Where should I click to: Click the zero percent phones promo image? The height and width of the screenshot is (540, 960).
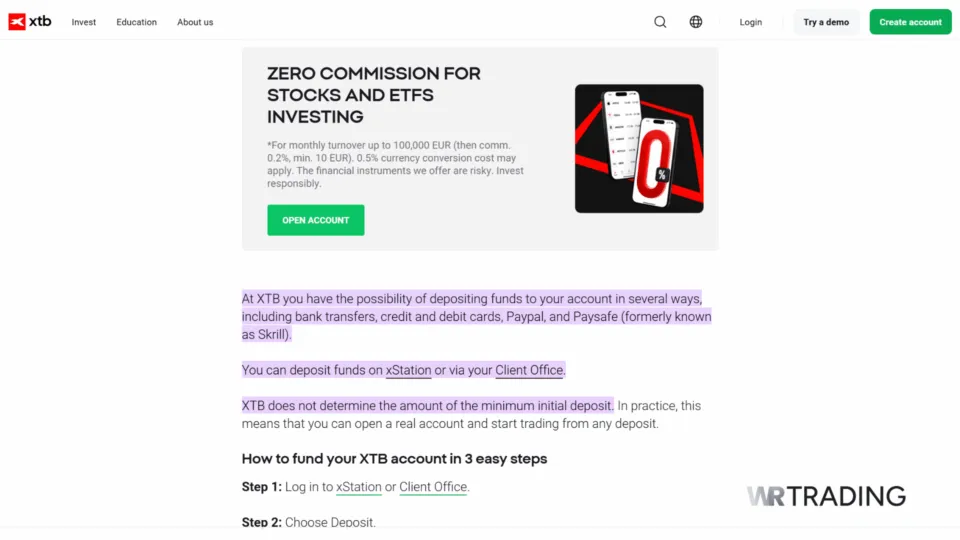(x=638, y=148)
